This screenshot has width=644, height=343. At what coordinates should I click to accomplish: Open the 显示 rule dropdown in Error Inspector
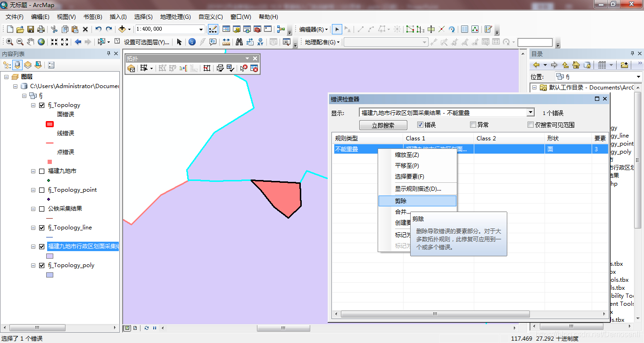[x=530, y=113]
